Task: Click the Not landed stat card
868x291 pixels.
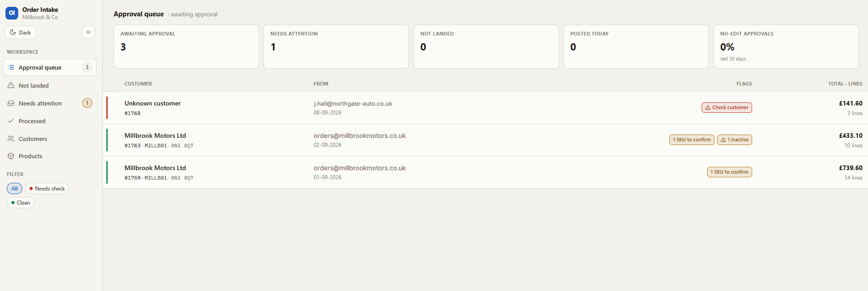Action: coord(486,46)
